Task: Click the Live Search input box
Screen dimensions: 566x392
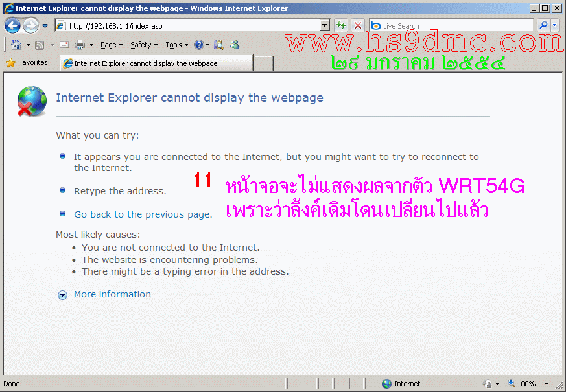Action: [456, 26]
